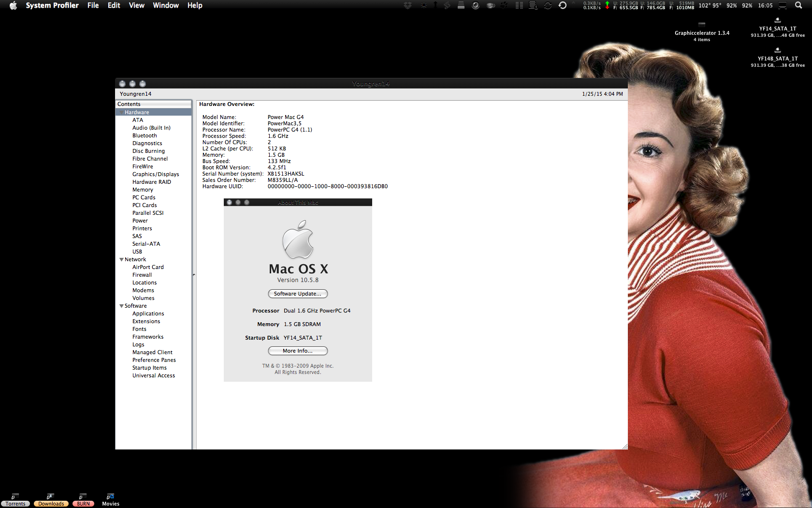This screenshot has height=508, width=812.
Task: Select Firewall under Network
Action: pos(142,275)
